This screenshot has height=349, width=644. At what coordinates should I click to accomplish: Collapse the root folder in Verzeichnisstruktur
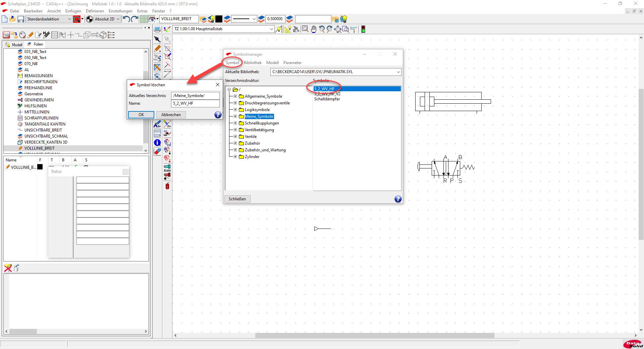[x=229, y=90]
